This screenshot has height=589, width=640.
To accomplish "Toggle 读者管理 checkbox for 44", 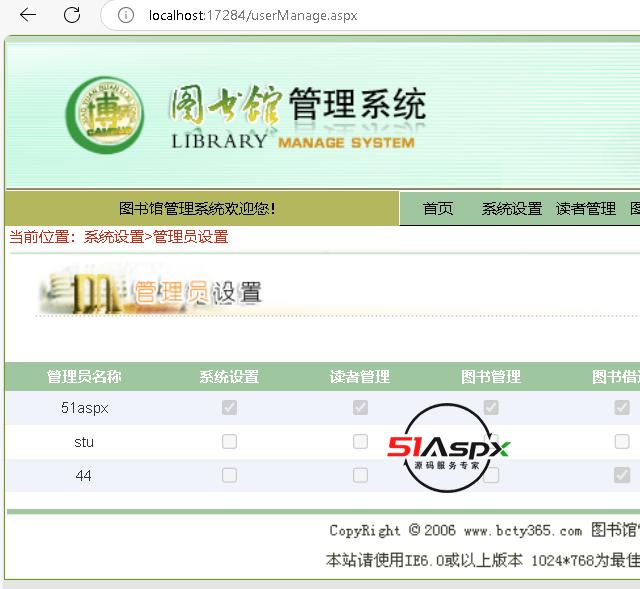I will point(360,475).
